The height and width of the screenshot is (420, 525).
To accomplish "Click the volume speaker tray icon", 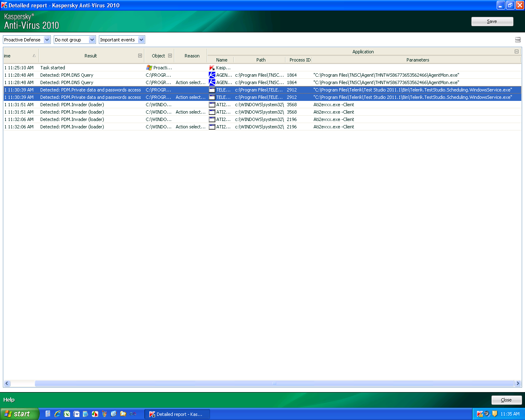I will coord(487,414).
